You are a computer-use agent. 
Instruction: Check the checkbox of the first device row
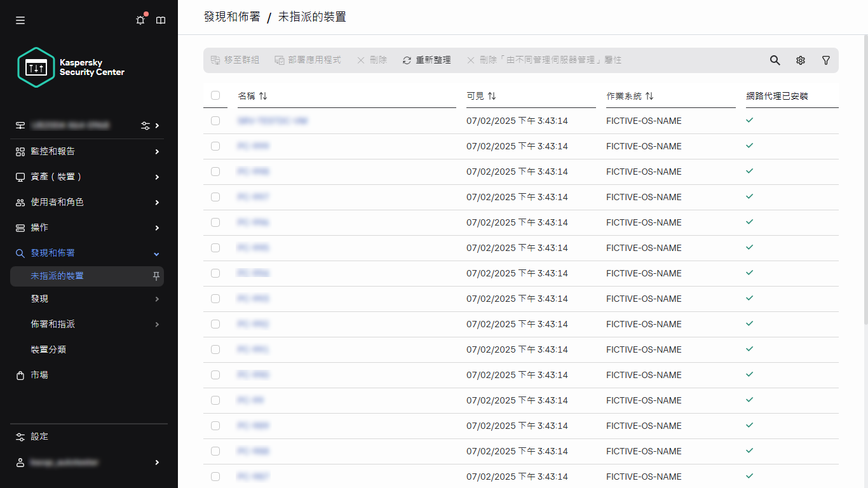[215, 121]
